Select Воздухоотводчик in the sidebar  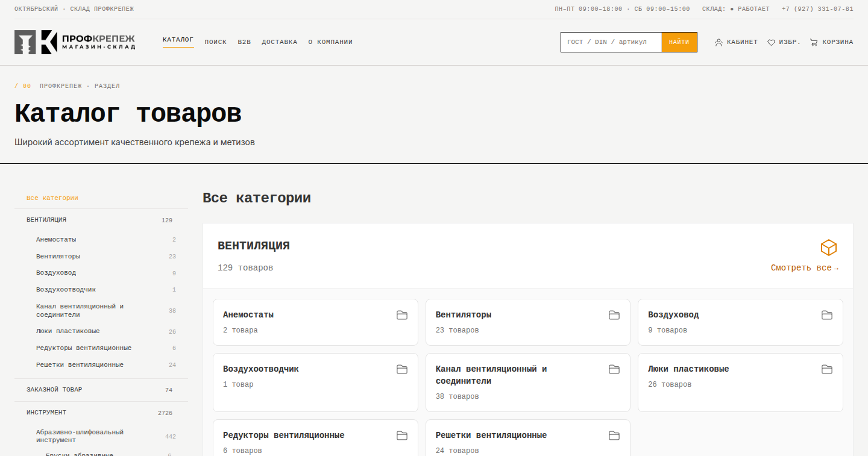66,290
